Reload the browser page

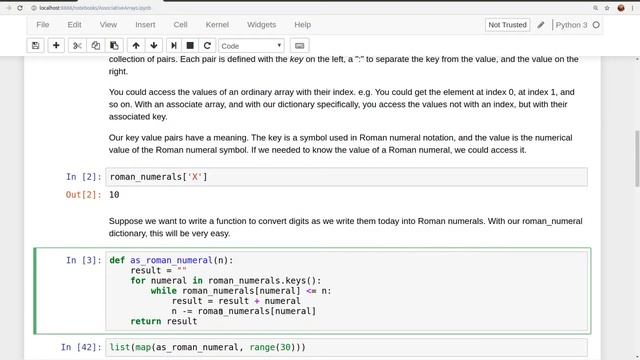20,8
